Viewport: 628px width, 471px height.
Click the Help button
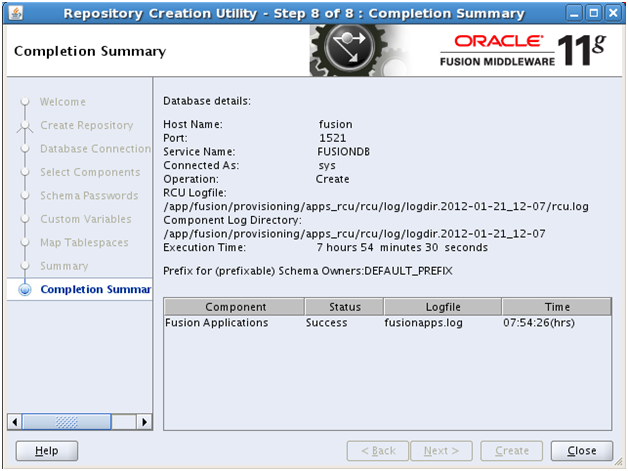47,451
